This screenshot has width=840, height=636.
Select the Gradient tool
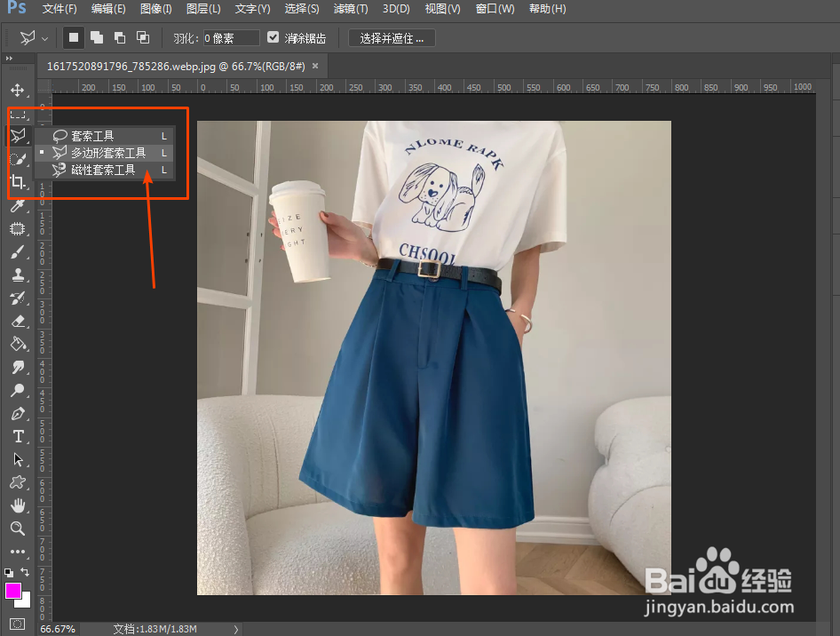click(x=18, y=344)
